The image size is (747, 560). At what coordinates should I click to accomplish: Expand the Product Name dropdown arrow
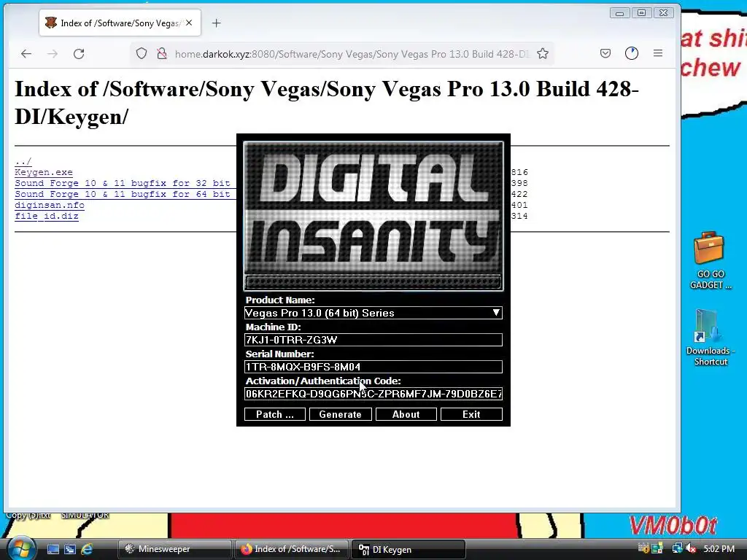click(496, 313)
